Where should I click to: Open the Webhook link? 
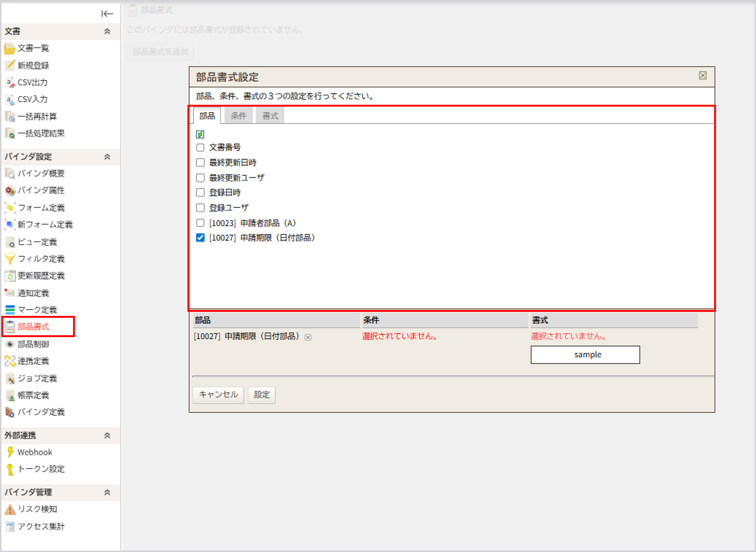(35, 452)
